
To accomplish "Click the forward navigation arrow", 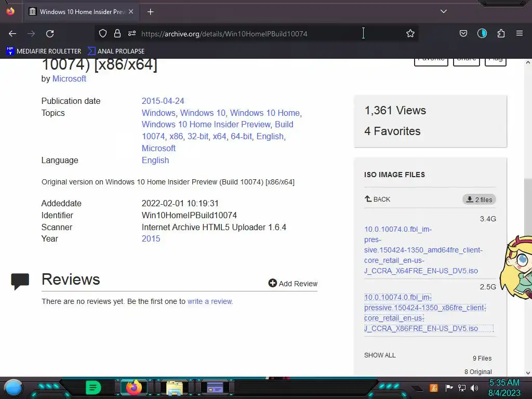I will [x=31, y=34].
